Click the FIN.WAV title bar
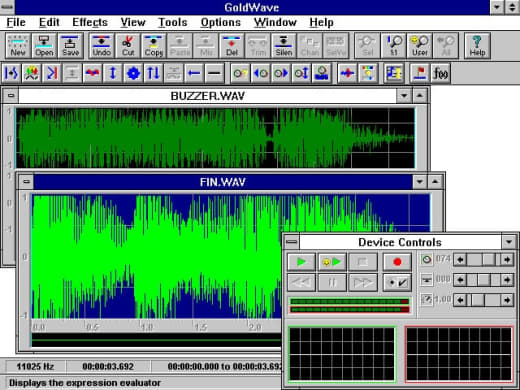The height and width of the screenshot is (390, 520). click(x=223, y=182)
